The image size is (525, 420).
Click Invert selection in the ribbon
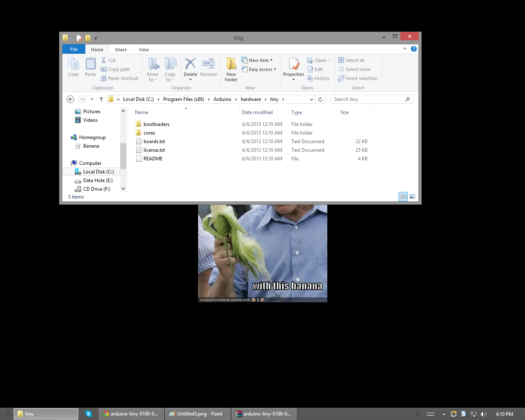pyautogui.click(x=358, y=78)
